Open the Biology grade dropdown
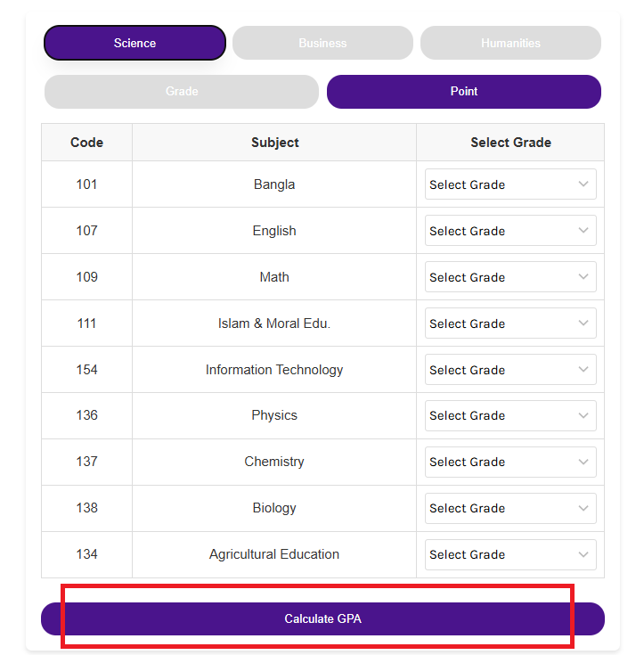644x655 pixels. click(510, 508)
